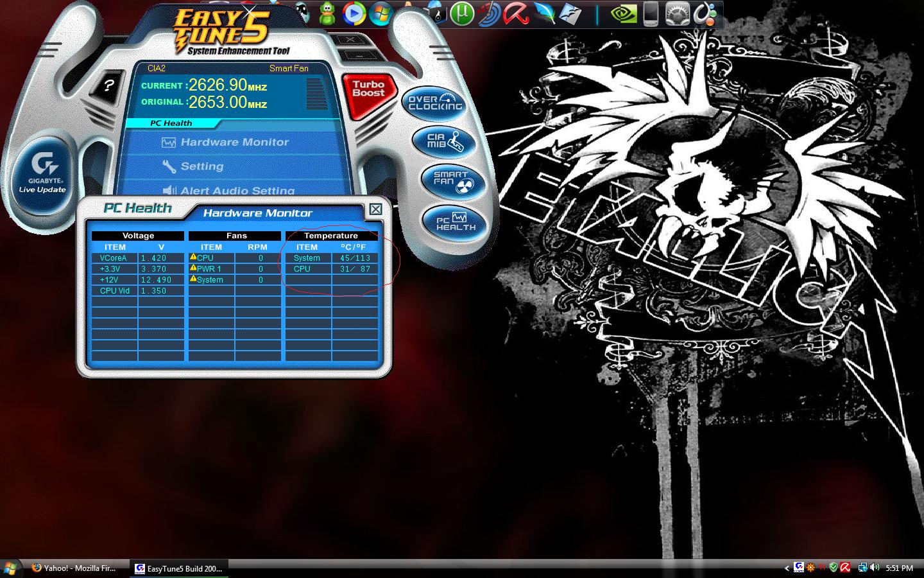Click the Windows Start orb

10,568
